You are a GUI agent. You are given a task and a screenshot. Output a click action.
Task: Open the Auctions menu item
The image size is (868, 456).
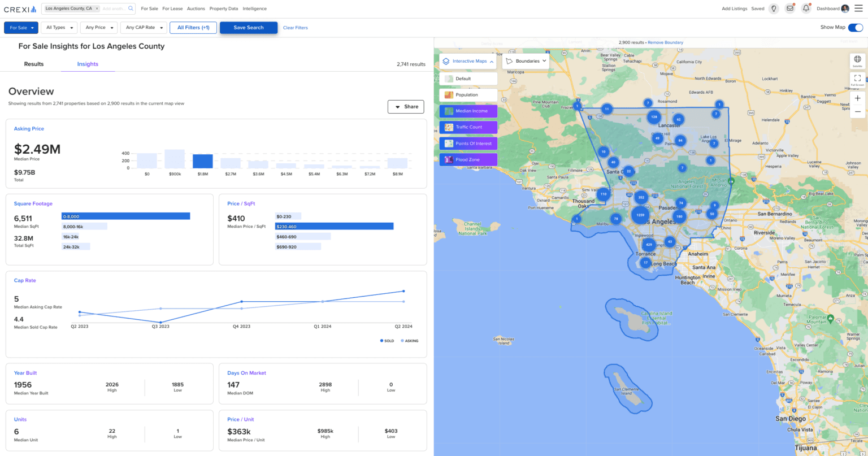coord(196,8)
